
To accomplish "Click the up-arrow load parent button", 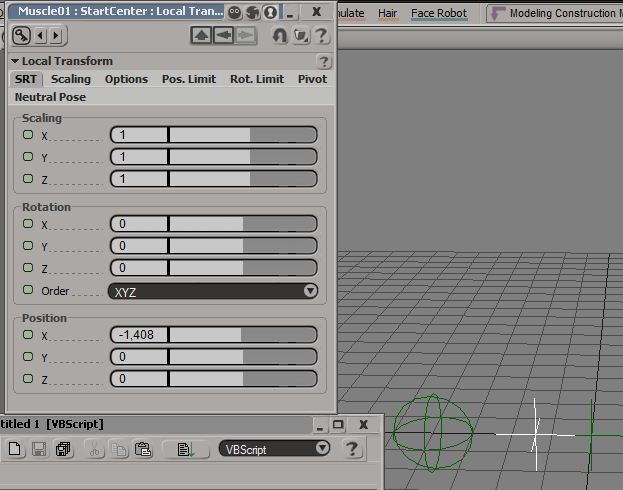I will [x=201, y=36].
